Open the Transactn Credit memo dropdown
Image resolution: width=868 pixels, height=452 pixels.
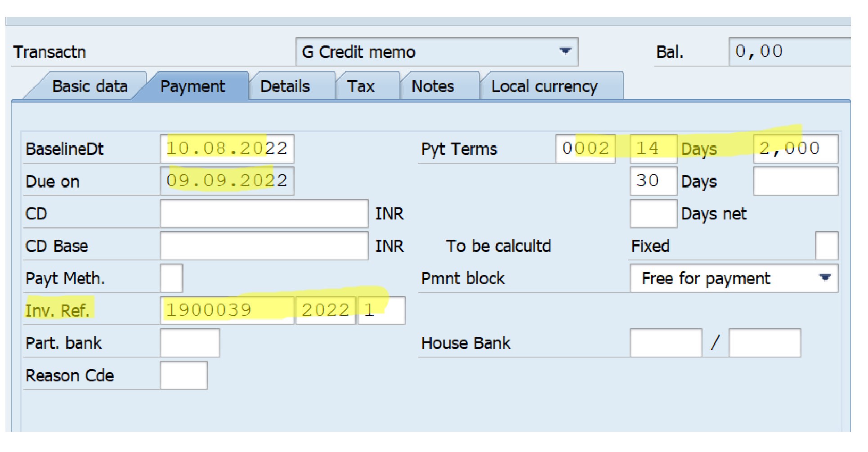565,51
